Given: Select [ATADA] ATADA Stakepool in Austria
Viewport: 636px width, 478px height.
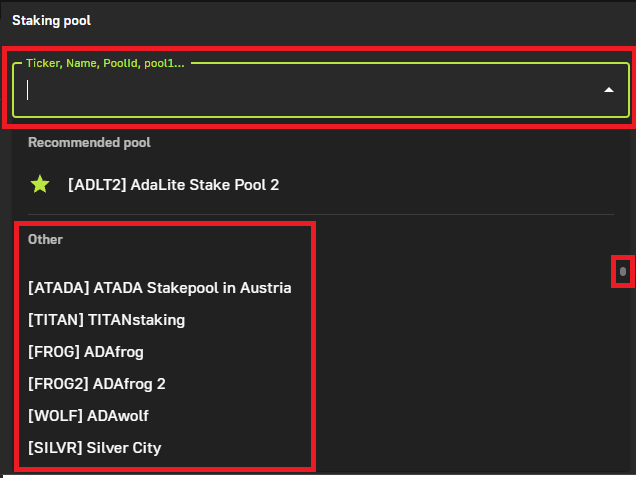Looking at the screenshot, I should tap(159, 288).
